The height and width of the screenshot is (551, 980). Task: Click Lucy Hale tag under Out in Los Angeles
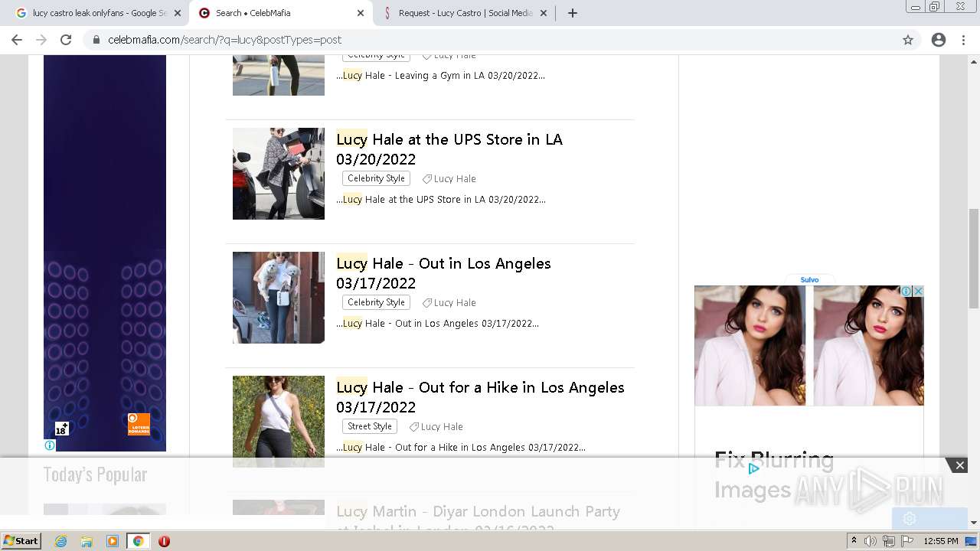click(x=455, y=303)
